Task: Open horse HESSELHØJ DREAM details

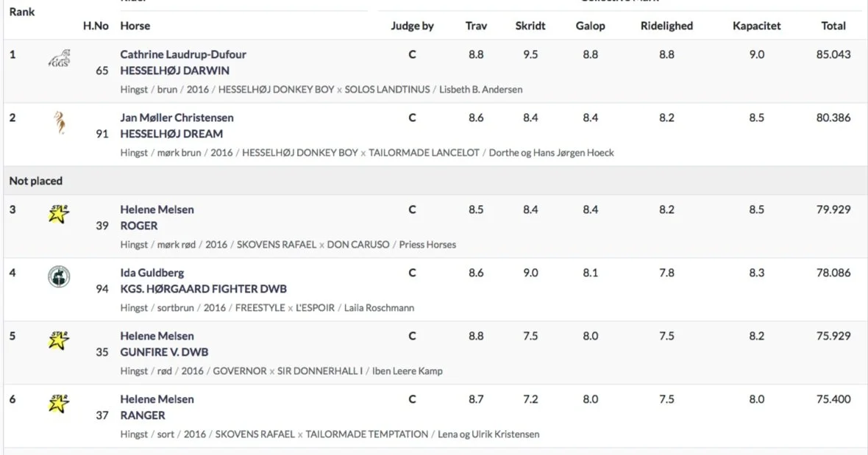Action: point(171,134)
